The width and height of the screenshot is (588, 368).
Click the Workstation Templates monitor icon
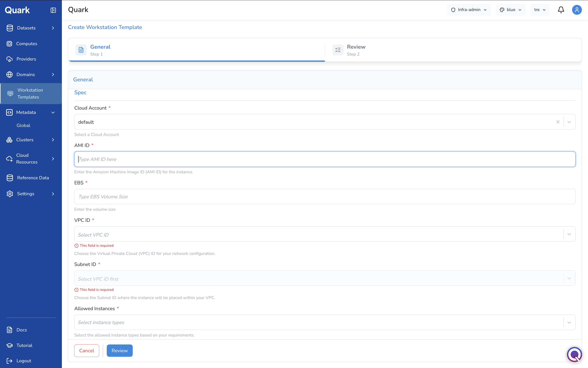(x=10, y=93)
